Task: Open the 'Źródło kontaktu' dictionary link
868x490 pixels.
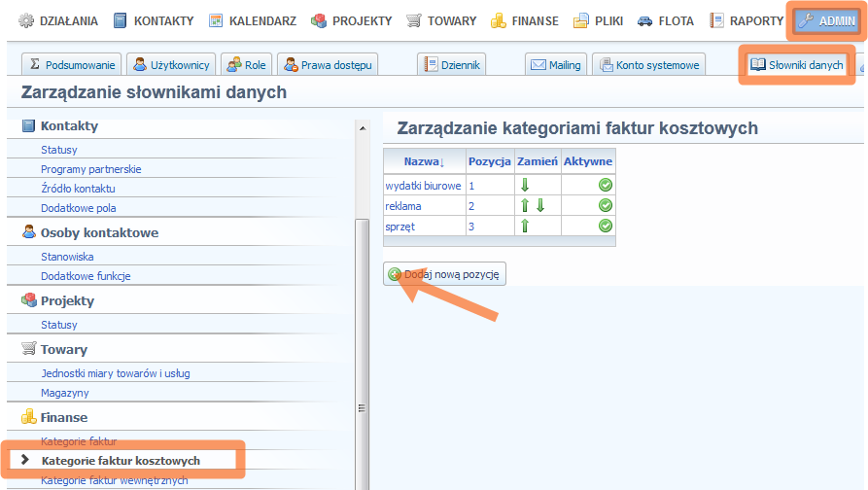Action: point(78,189)
